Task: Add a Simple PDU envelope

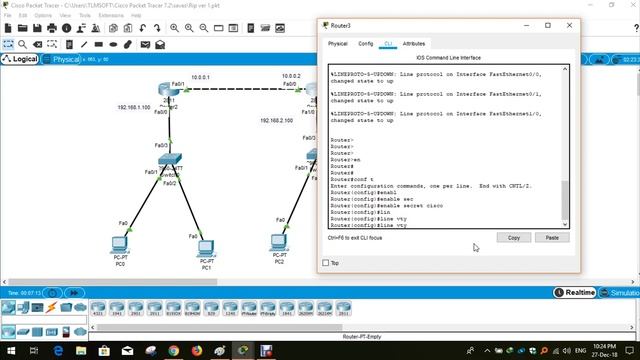Action: pyautogui.click(x=145, y=44)
